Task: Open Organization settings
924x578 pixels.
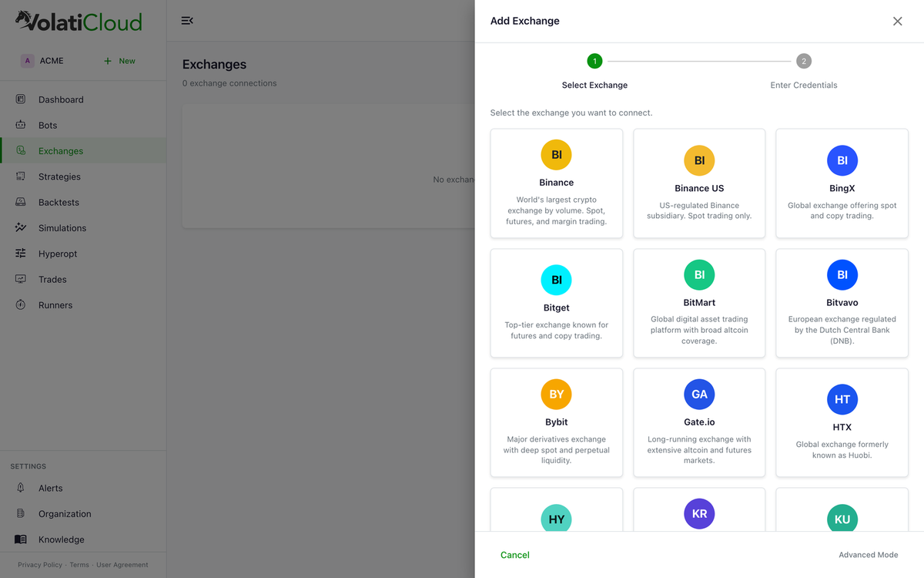Action: click(x=83, y=513)
